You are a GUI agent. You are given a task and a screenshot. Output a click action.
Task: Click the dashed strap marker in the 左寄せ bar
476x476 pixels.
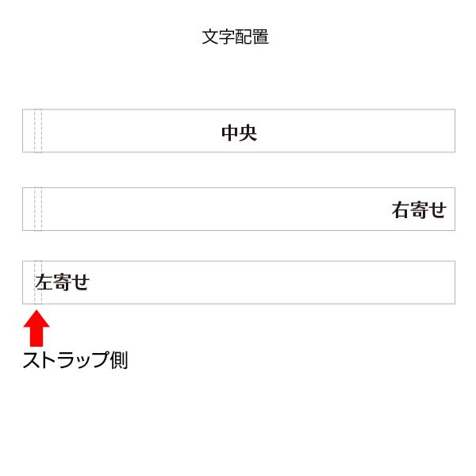pyautogui.click(x=38, y=282)
